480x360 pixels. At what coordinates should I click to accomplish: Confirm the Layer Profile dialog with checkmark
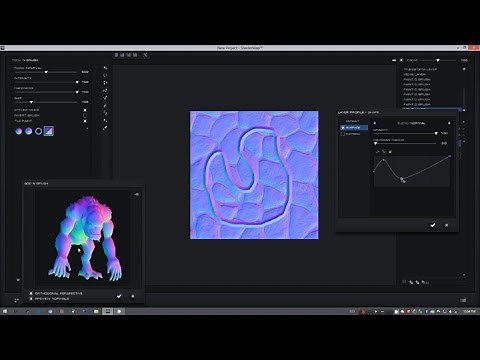433,225
